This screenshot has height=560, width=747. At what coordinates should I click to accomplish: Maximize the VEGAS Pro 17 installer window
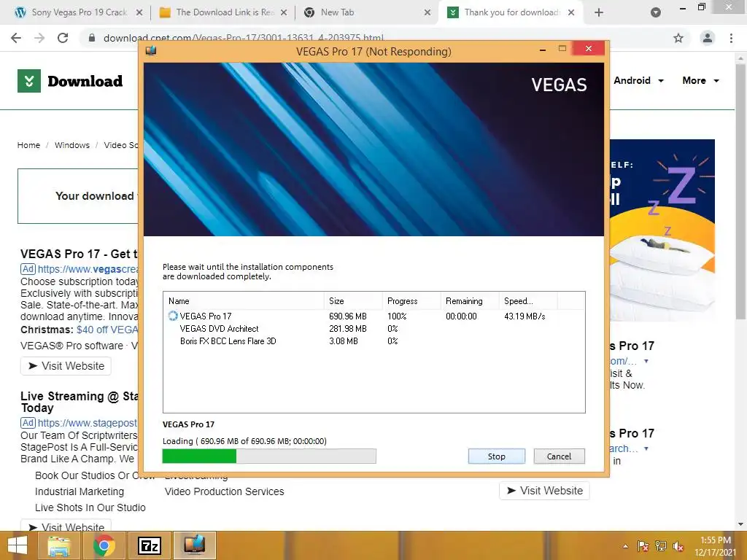[x=562, y=49]
